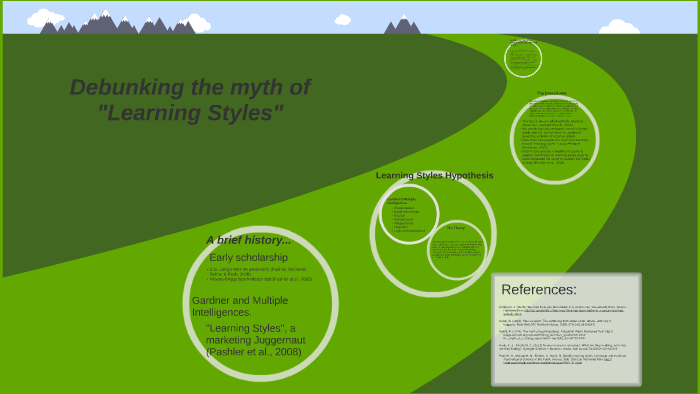Click the cloud at far right horizon
Screen dimensions: 700x394
pos(619,27)
